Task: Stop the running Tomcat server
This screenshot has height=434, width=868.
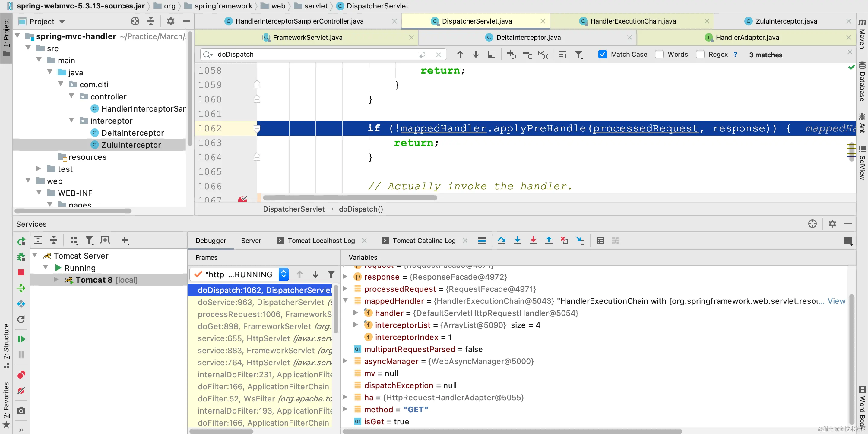Action: click(21, 272)
